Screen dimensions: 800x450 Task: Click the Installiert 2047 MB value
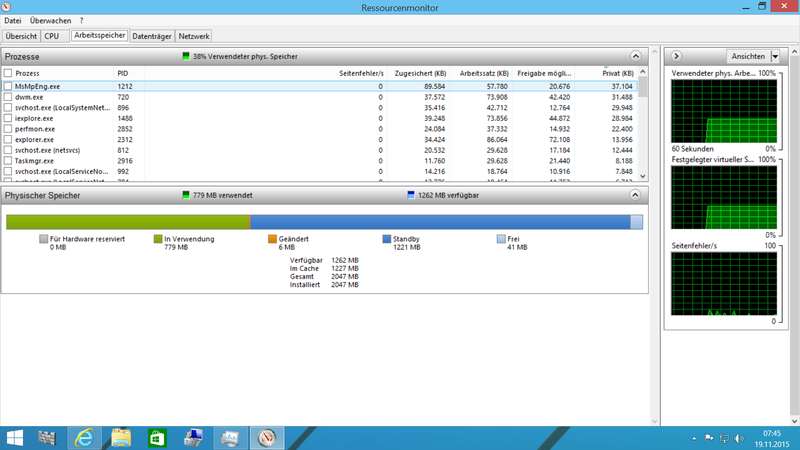pyautogui.click(x=345, y=285)
